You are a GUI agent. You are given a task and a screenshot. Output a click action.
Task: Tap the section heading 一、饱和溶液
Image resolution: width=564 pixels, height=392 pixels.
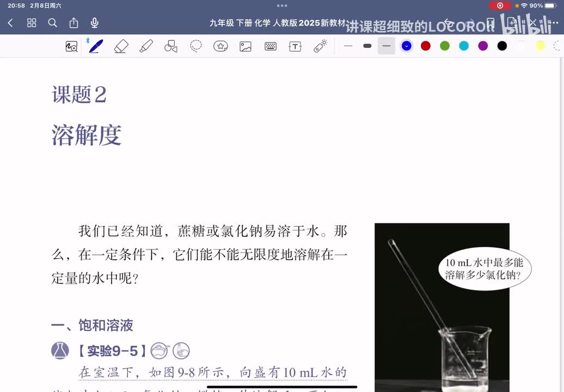pos(92,325)
